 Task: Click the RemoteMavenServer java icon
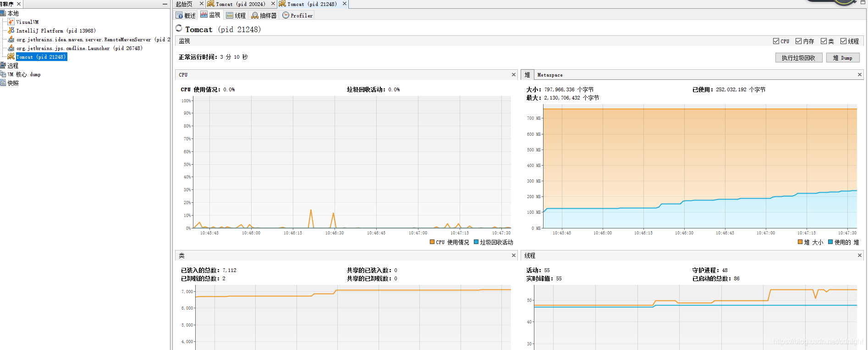[11, 39]
